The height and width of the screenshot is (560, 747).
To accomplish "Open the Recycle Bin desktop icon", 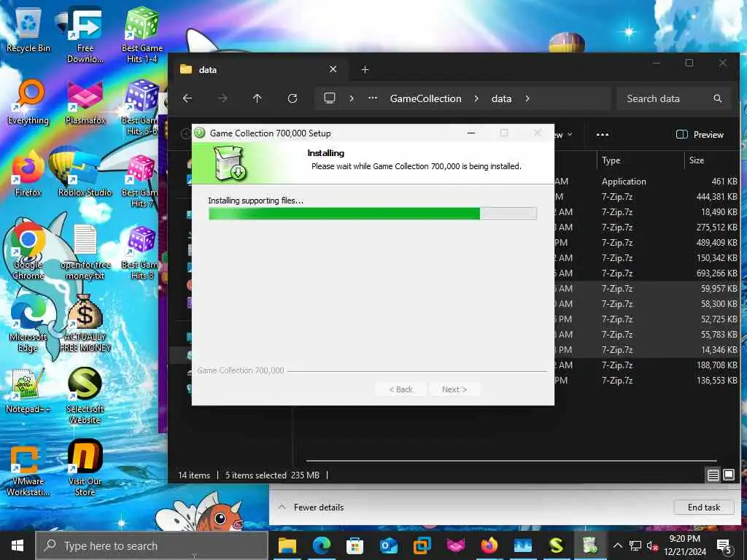I will tap(28, 29).
